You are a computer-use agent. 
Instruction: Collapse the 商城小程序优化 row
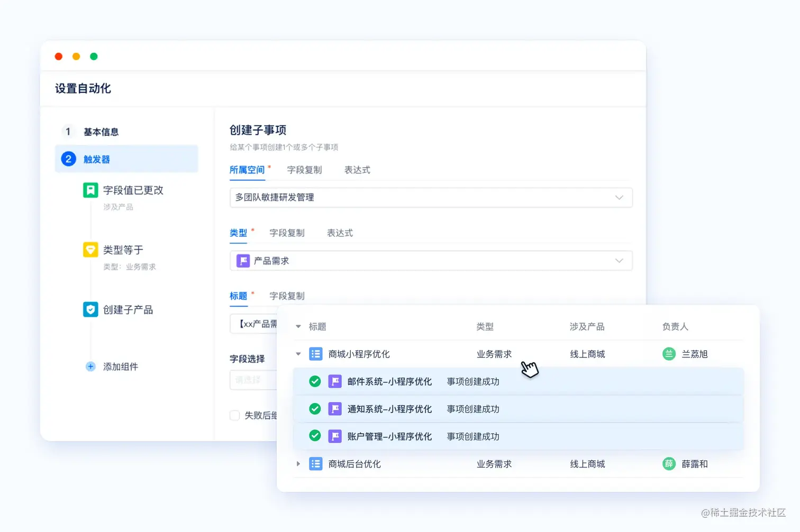[x=298, y=354]
